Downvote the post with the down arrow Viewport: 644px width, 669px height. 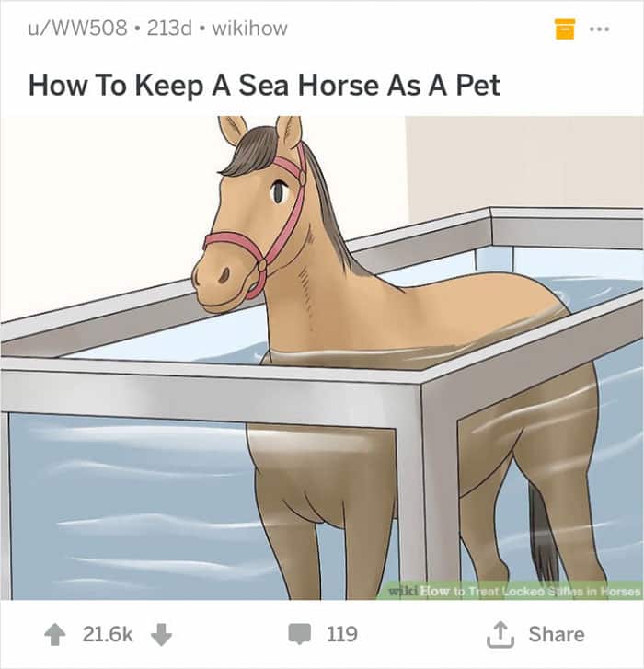[161, 634]
